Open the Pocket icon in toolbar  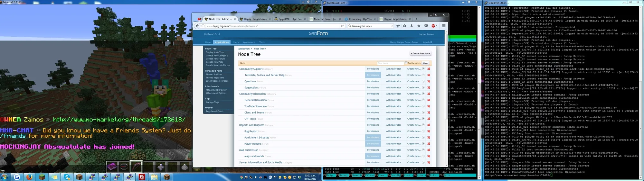coord(426,26)
